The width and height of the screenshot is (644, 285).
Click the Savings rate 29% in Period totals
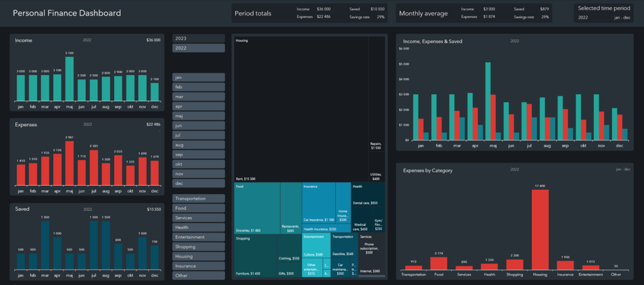click(367, 17)
